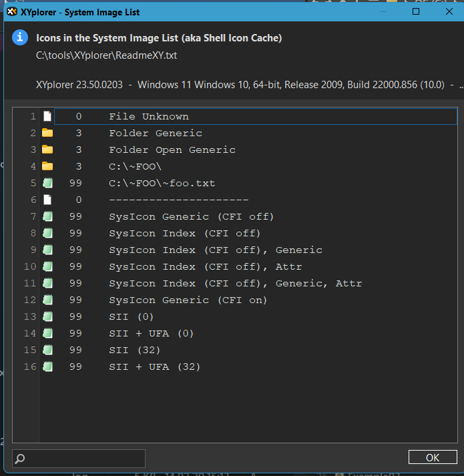Select 'SysIcon Index (CFI off), Generic, Attr' entry

(256, 283)
